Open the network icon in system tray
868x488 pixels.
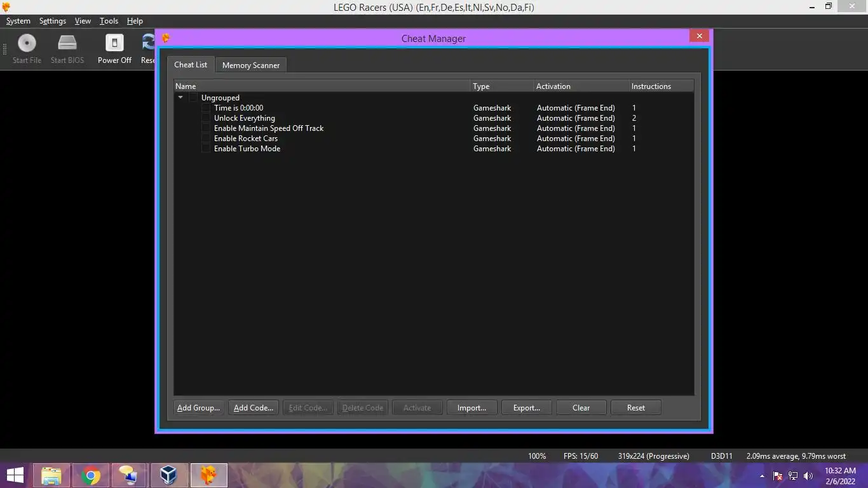(x=793, y=475)
